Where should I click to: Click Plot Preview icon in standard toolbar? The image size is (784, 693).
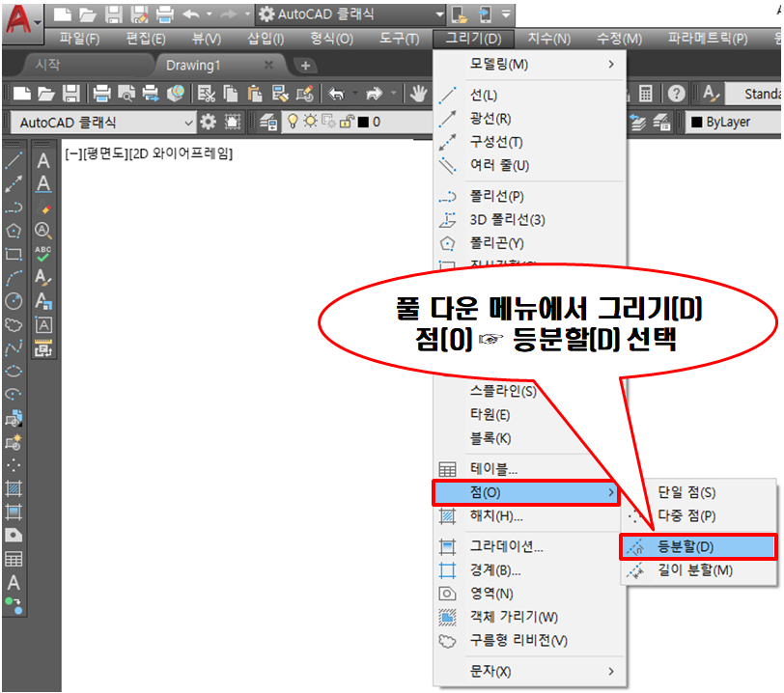pyautogui.click(x=126, y=94)
